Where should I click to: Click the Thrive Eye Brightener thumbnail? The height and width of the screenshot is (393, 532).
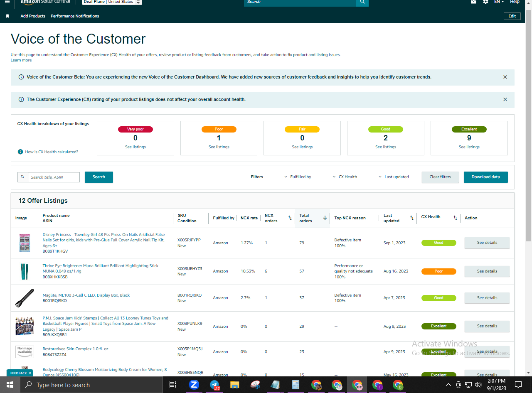[25, 271]
